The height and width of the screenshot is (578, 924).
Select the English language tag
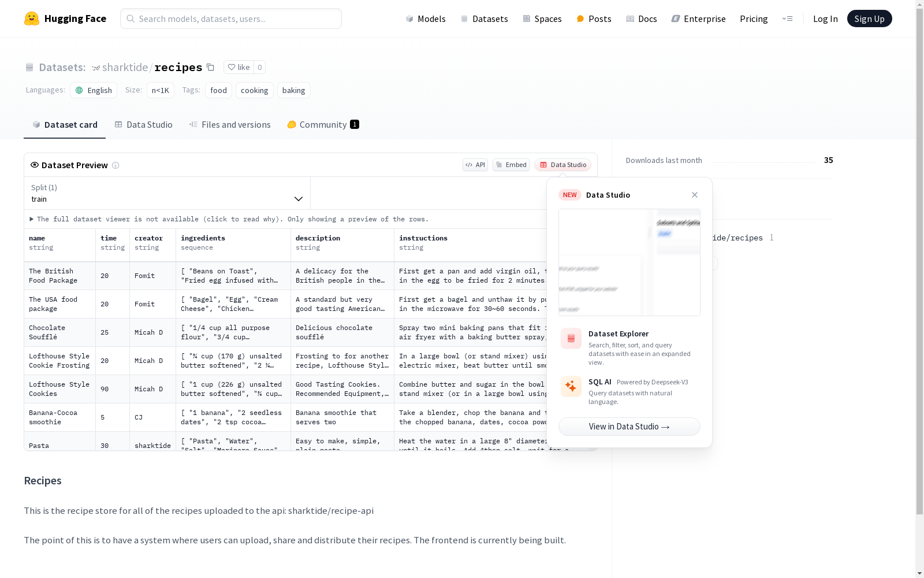tap(94, 90)
